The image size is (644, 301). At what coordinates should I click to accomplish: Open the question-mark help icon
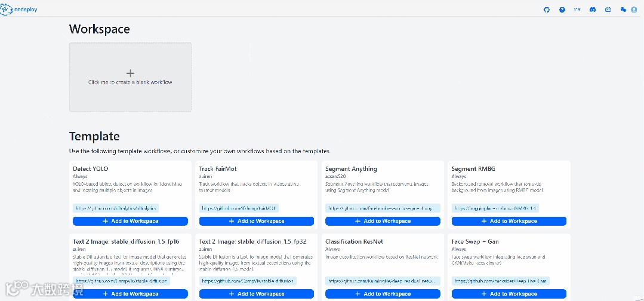tap(562, 10)
